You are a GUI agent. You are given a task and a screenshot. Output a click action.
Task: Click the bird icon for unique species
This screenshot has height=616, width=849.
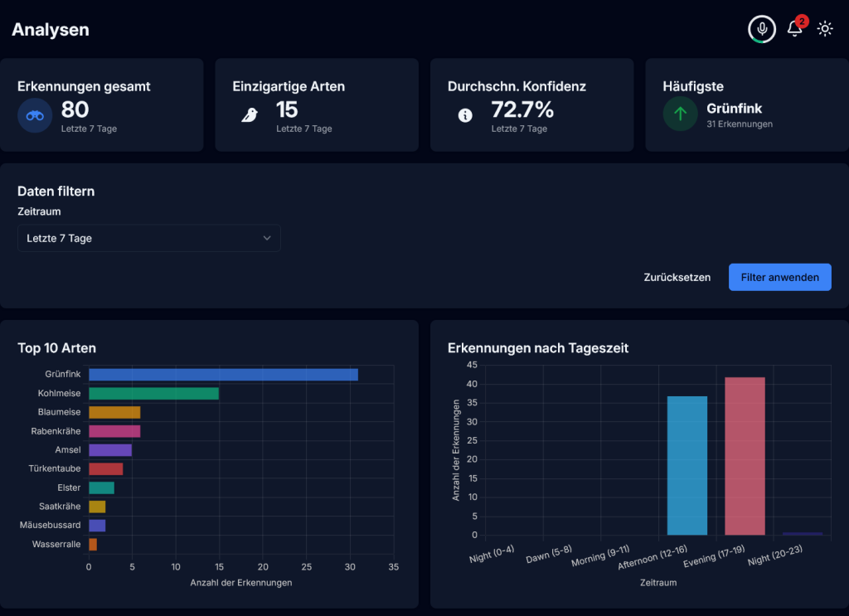(x=250, y=115)
